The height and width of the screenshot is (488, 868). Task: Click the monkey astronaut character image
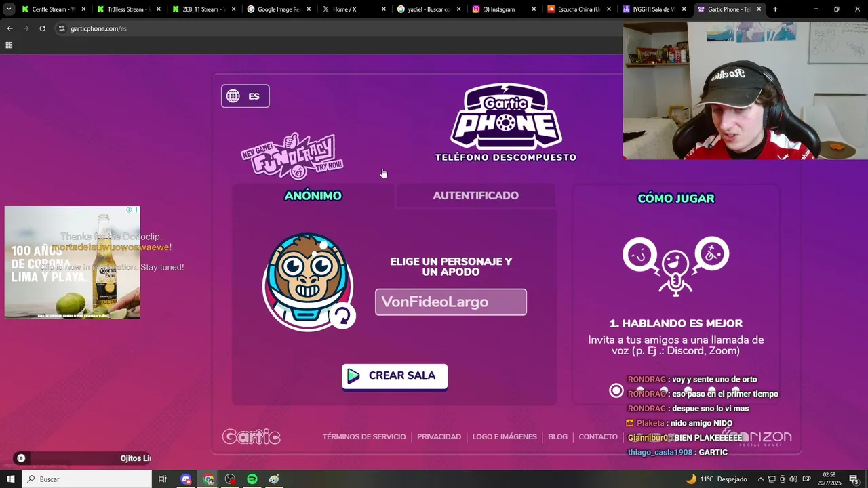pyautogui.click(x=307, y=281)
